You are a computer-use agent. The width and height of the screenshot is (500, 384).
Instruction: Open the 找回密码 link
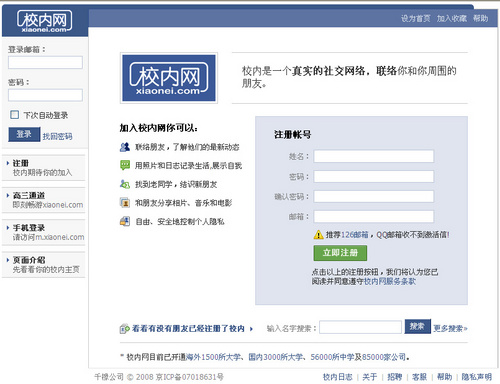pyautogui.click(x=57, y=136)
